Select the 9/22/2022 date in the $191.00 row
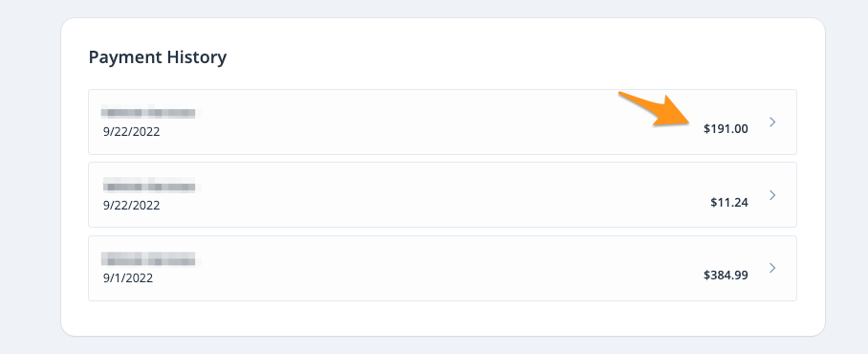The height and width of the screenshot is (354, 868). (x=131, y=132)
